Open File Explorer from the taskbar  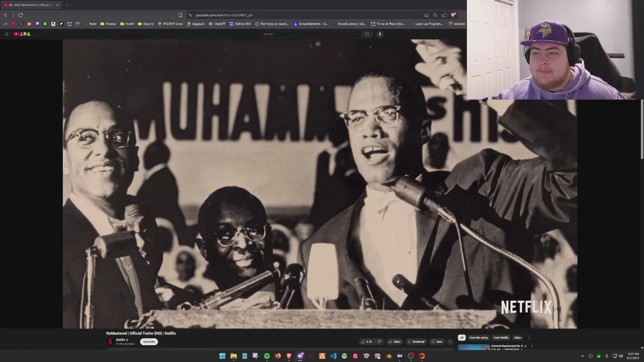point(233,356)
